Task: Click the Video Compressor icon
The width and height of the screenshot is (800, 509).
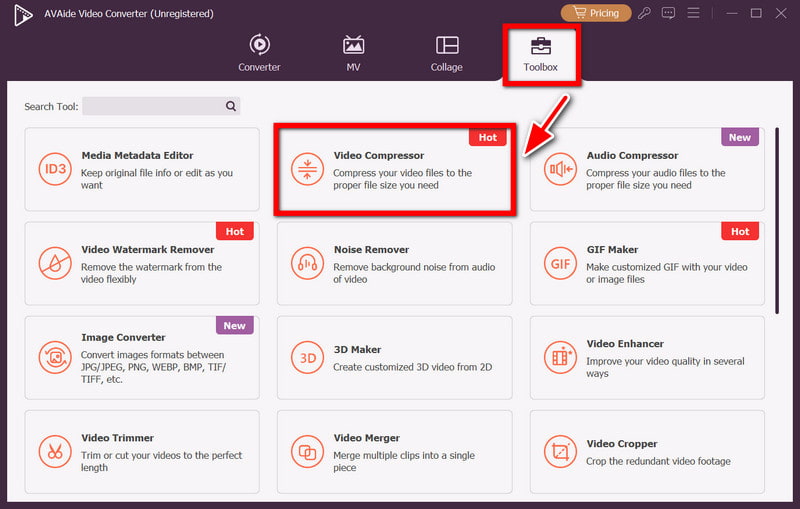Action: click(306, 169)
